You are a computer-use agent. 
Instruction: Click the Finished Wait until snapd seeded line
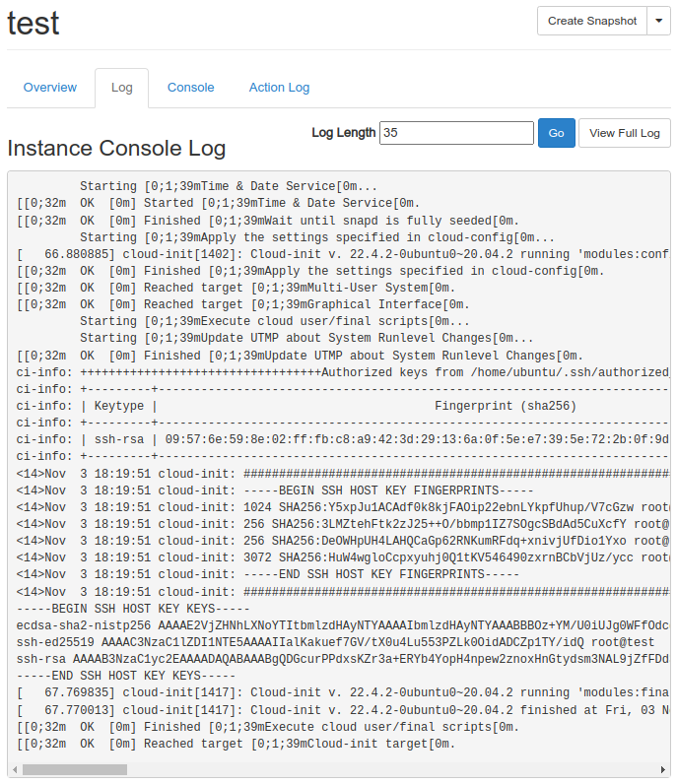point(268,221)
